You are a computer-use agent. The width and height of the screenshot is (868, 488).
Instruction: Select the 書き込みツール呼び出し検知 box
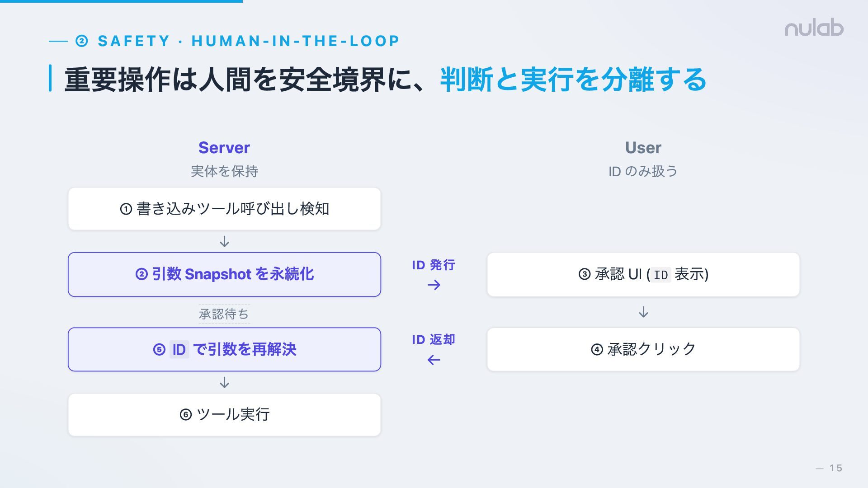224,209
